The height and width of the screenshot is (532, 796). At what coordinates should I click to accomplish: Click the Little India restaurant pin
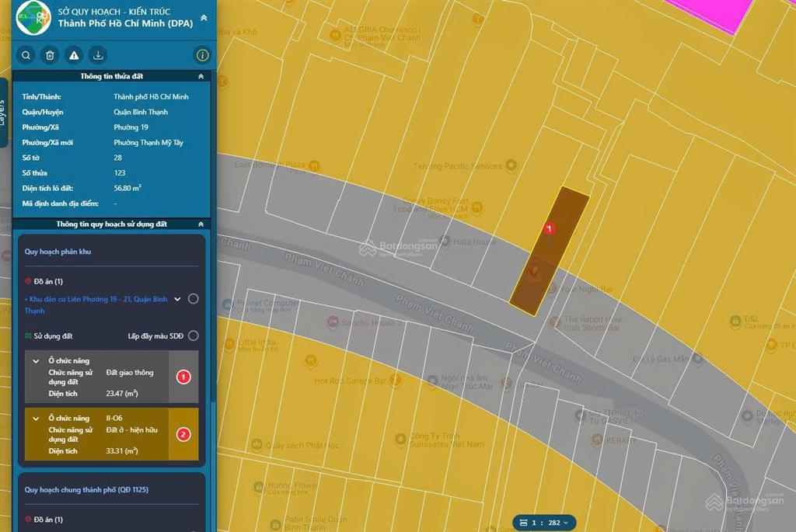tap(229, 345)
